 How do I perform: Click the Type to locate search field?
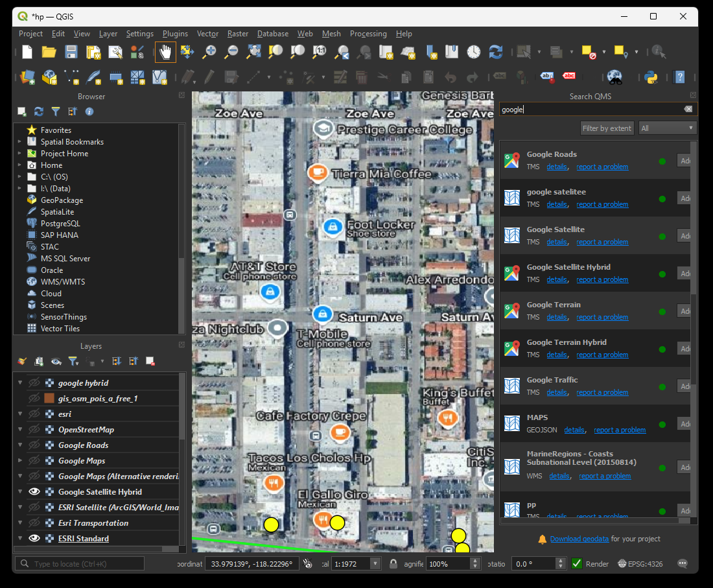pos(80,564)
